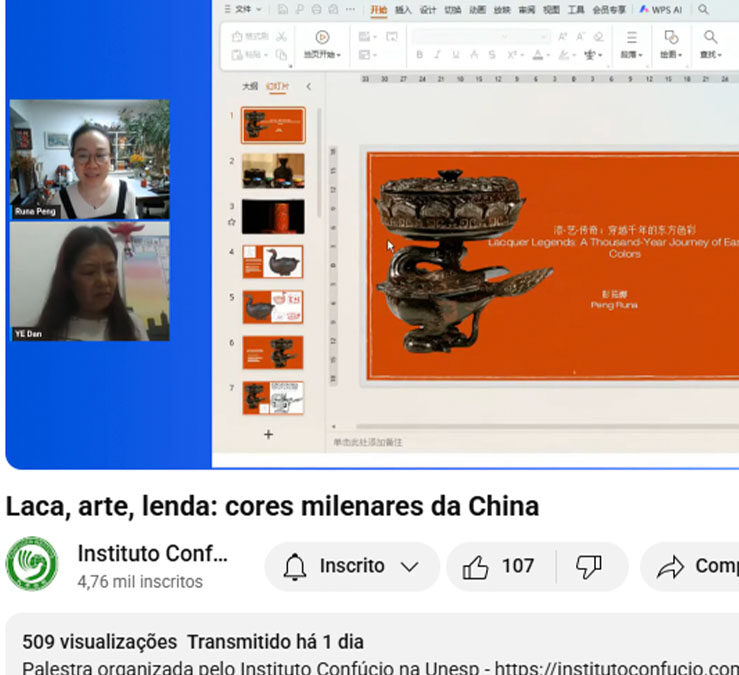Collapse the slide thumbnail panel chevron
The height and width of the screenshot is (675, 739).
pos(308,87)
